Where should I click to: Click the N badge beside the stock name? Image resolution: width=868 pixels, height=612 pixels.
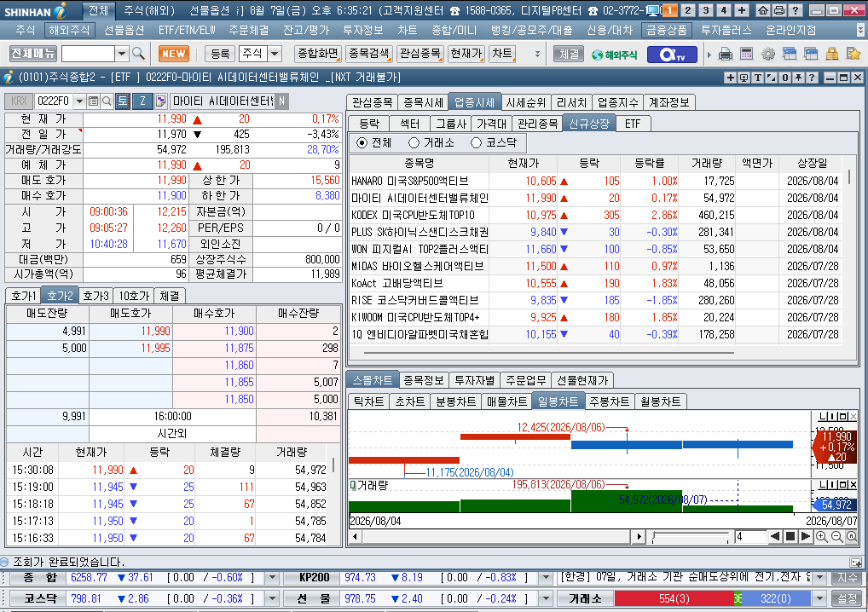click(x=281, y=101)
